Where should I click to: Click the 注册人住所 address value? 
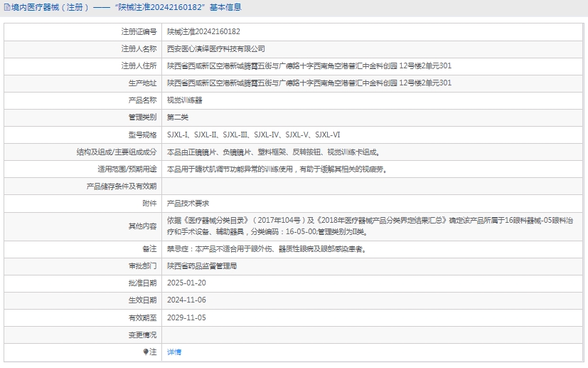pyautogui.click(x=309, y=65)
